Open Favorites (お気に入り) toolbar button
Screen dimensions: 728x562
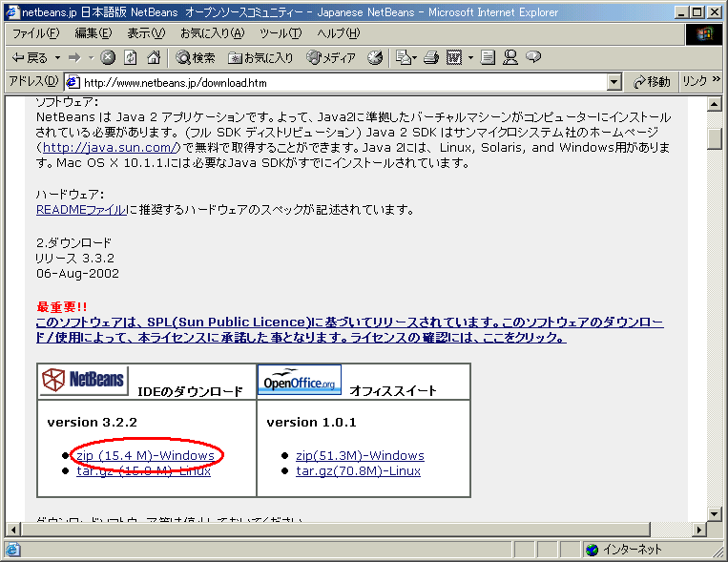(x=260, y=57)
